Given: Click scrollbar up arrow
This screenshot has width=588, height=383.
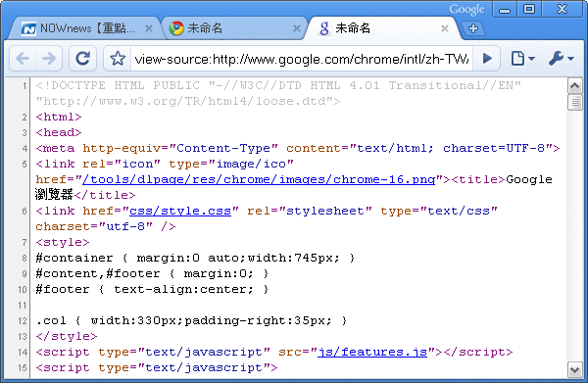Looking at the screenshot, I should pos(574,86).
